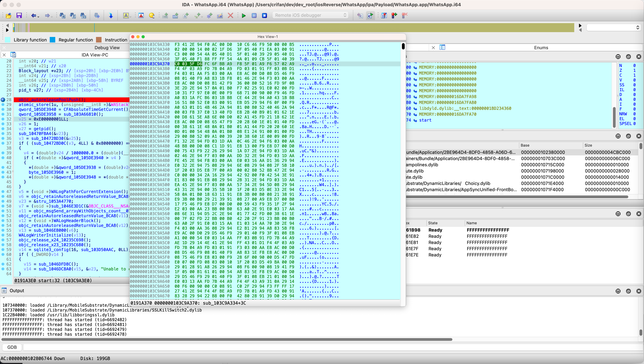Start the process with green play button

point(244,16)
